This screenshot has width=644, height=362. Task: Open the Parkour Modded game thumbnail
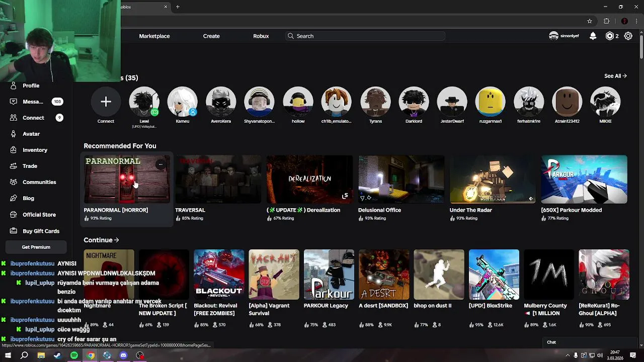point(584,179)
